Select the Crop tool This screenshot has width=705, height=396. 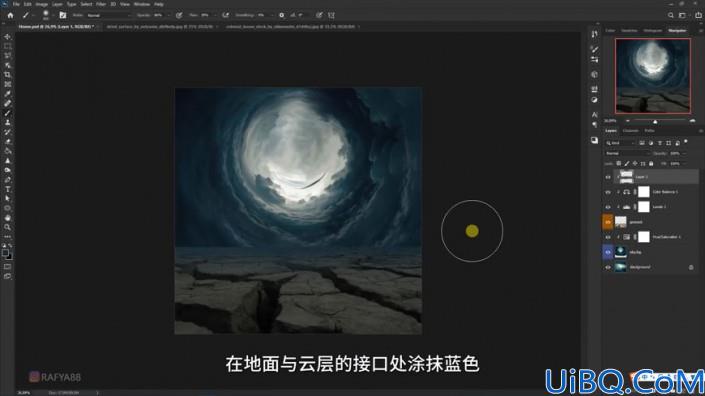pos(8,75)
